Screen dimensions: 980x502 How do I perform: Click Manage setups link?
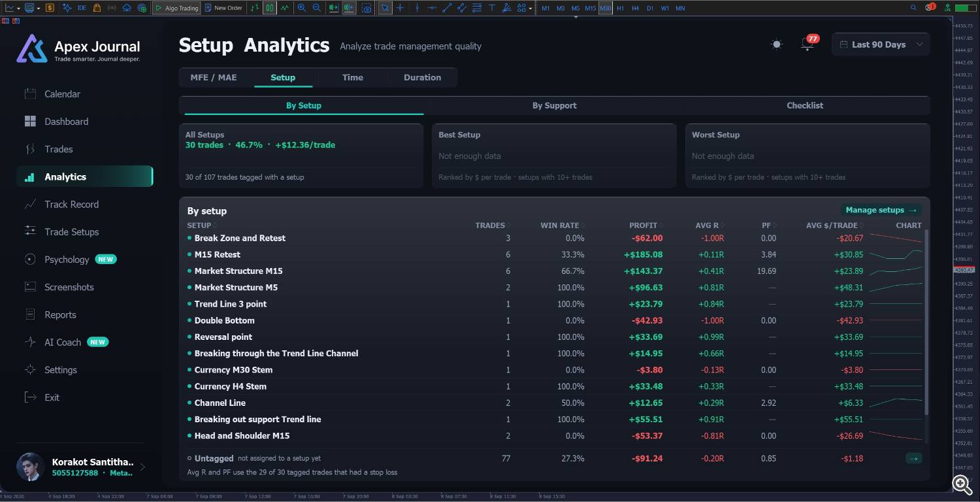tap(881, 210)
